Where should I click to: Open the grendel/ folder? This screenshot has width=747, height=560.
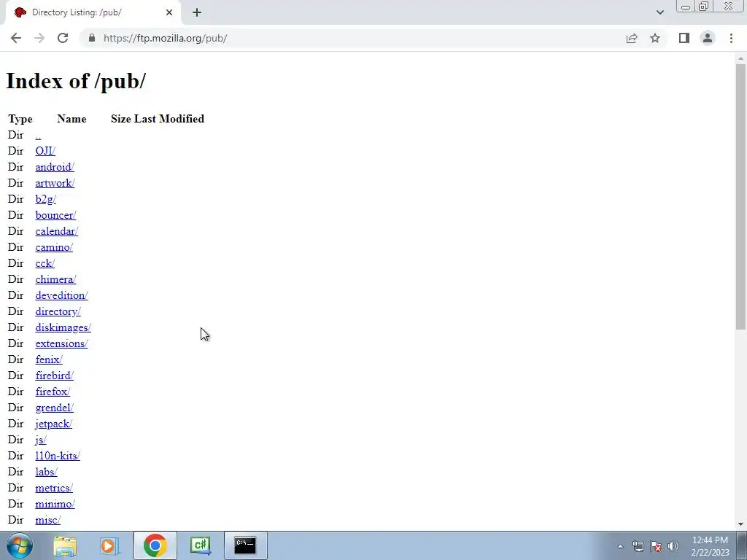coord(54,408)
